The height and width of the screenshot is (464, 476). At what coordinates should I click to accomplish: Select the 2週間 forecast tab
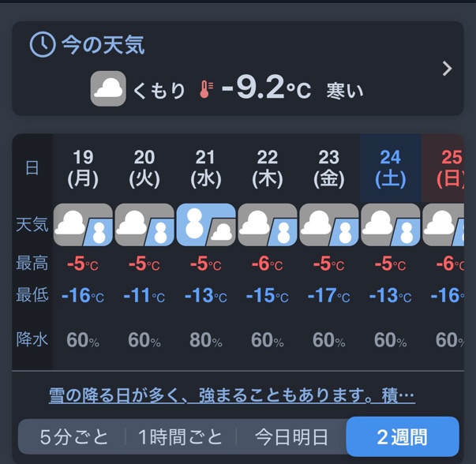(x=403, y=436)
